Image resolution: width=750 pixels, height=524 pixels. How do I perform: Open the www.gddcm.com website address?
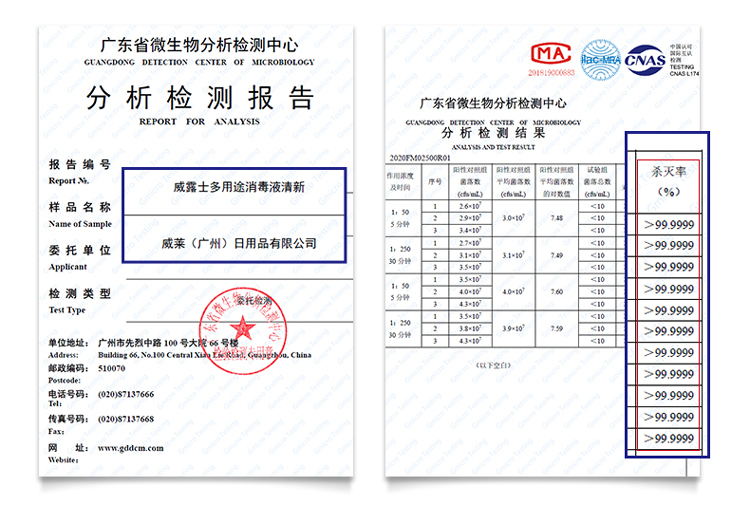(x=131, y=448)
